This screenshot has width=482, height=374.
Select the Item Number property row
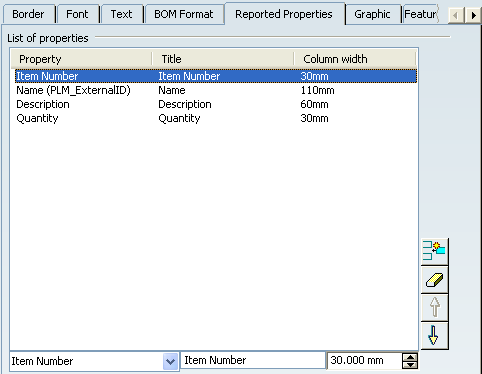coord(216,76)
